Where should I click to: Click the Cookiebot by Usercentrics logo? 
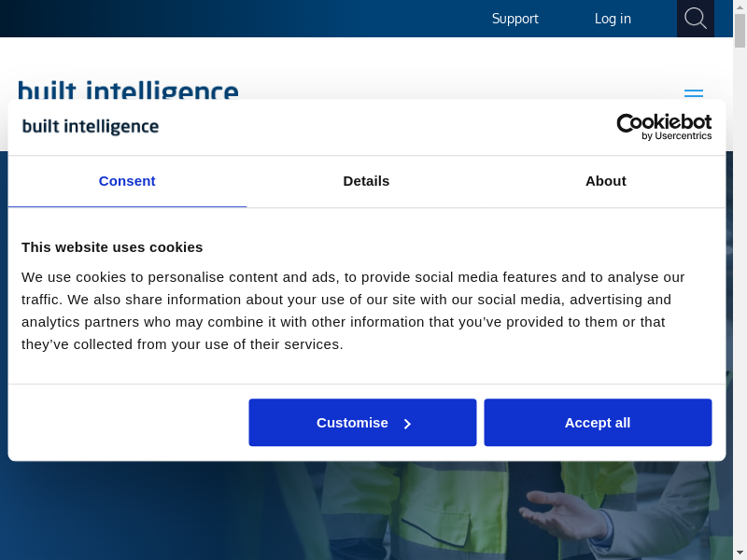664,127
